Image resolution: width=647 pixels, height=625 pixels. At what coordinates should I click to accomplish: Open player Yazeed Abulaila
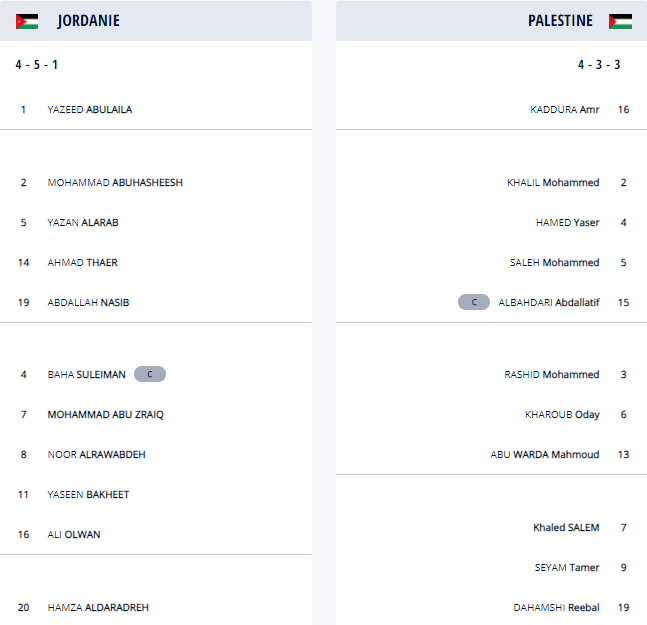(89, 109)
